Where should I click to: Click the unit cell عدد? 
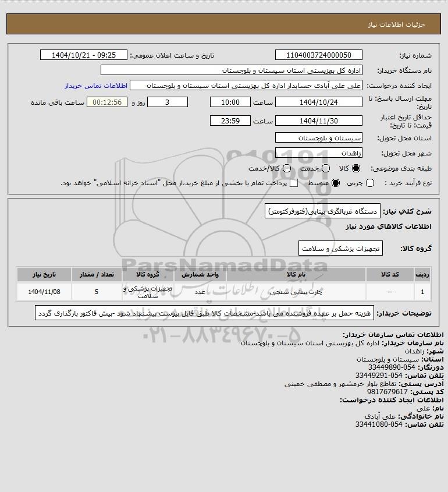[200, 292]
